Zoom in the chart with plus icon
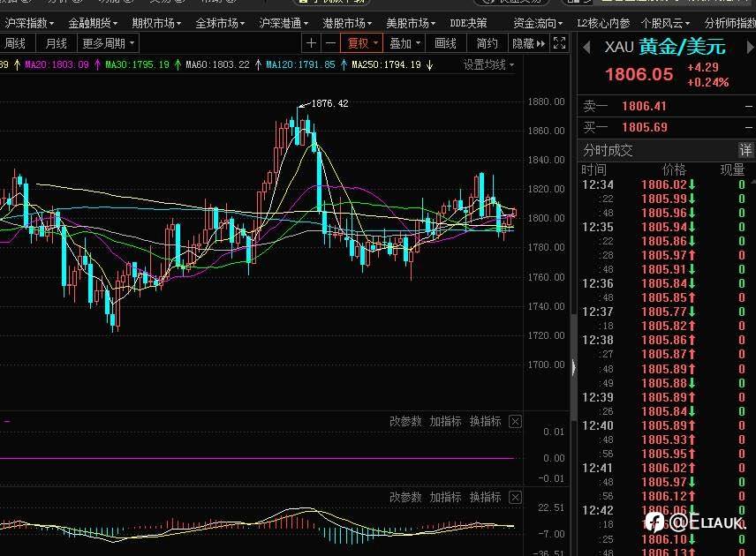 [x=311, y=43]
